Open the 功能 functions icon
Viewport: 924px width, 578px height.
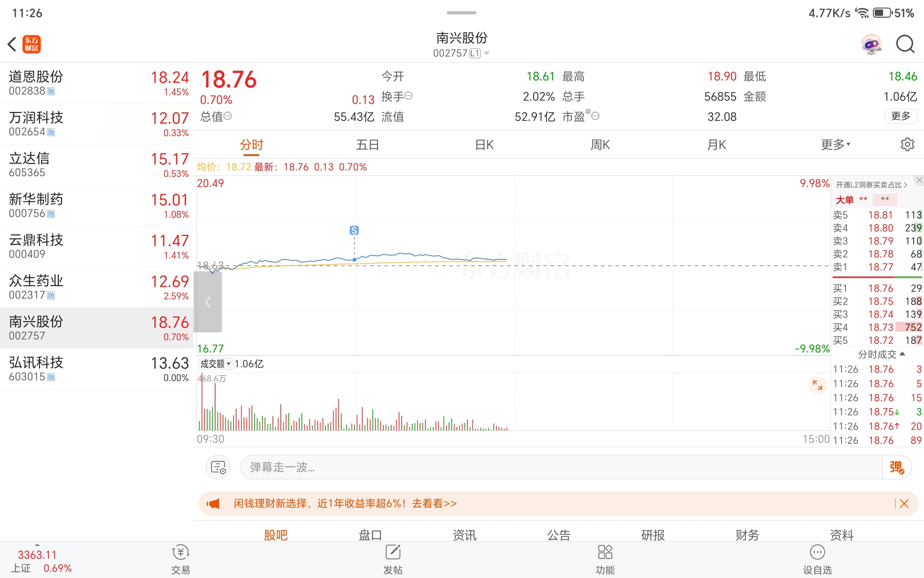coord(605,560)
